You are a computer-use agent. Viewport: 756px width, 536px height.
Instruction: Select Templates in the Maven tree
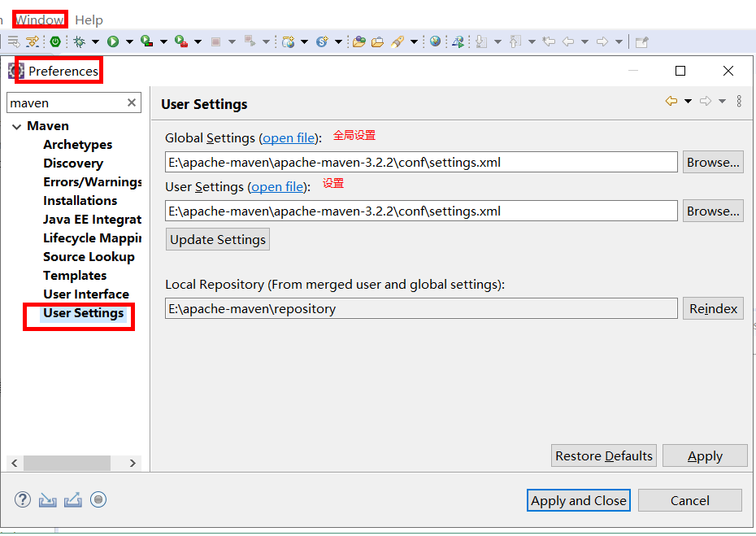point(75,276)
